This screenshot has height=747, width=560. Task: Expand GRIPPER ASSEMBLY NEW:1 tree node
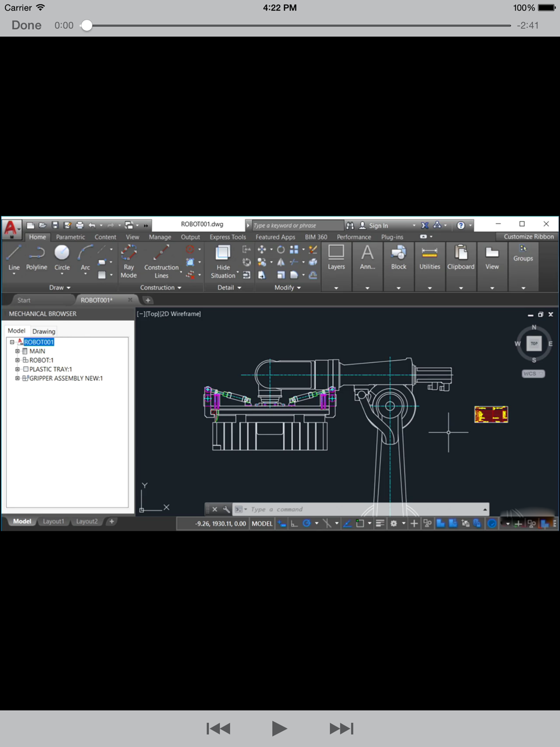click(x=17, y=378)
